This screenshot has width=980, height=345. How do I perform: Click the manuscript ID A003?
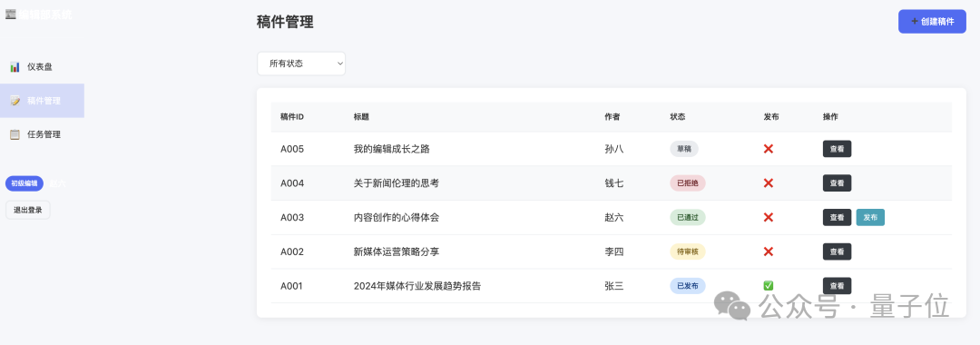point(292,218)
